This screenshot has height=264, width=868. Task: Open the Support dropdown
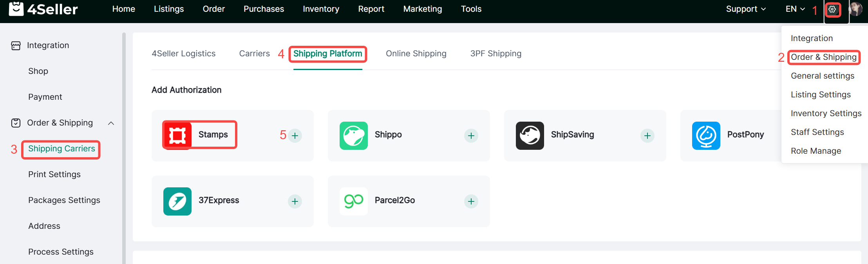pos(745,9)
